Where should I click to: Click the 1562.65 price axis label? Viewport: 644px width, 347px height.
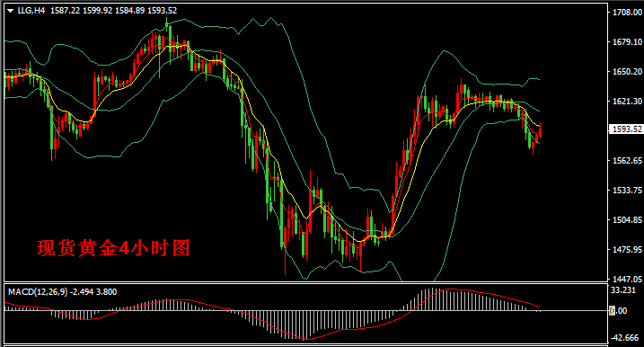click(627, 161)
